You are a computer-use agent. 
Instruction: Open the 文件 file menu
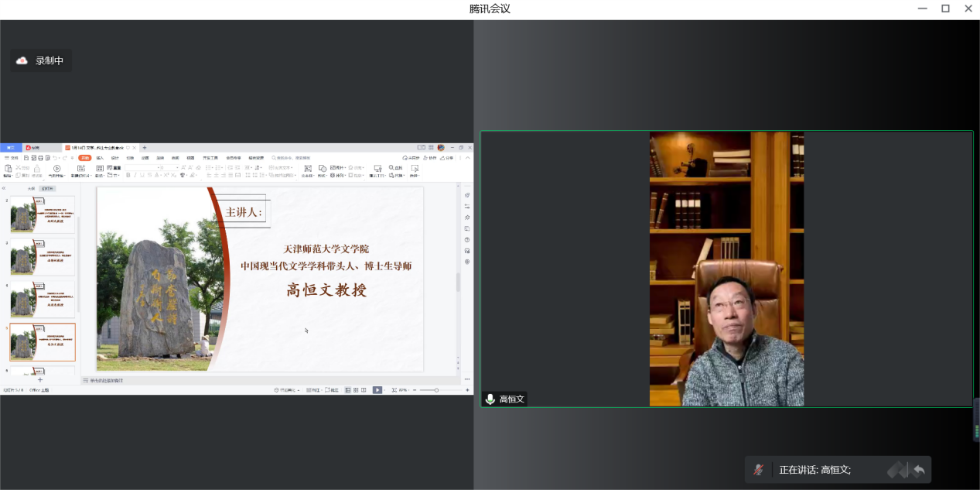12,158
